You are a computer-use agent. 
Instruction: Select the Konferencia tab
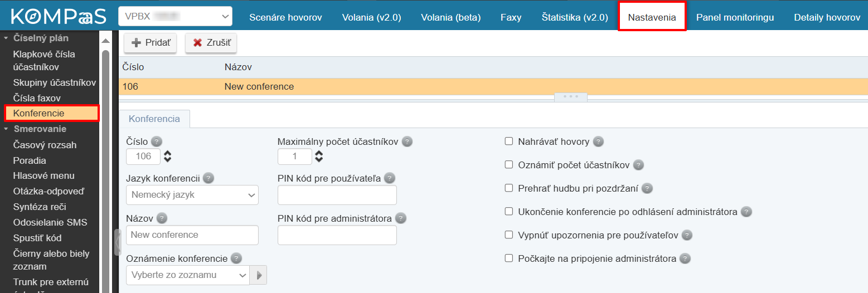(154, 119)
